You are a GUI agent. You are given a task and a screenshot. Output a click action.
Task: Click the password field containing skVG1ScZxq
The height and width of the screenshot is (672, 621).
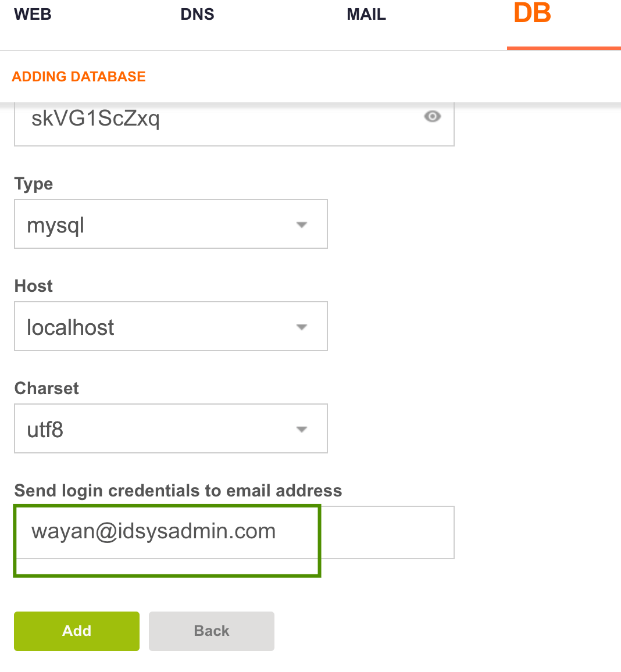234,124
